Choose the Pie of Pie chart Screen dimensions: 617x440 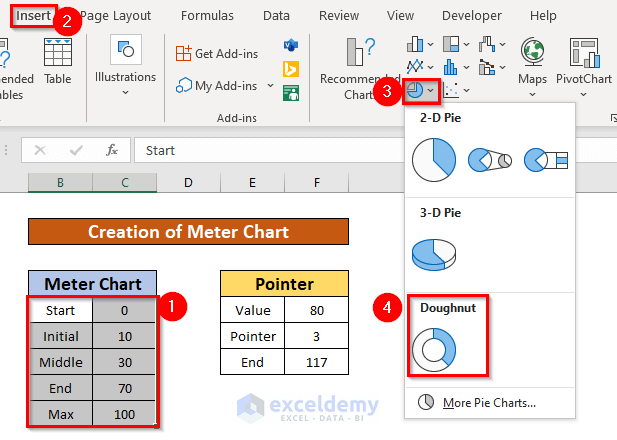491,158
